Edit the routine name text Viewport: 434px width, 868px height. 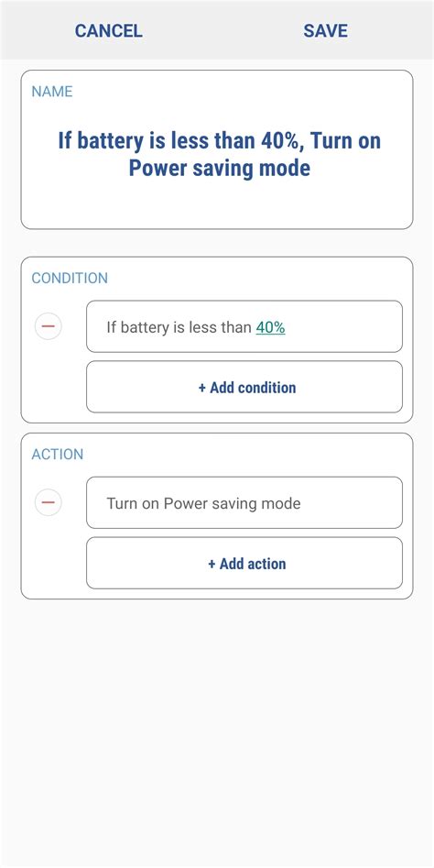219,154
